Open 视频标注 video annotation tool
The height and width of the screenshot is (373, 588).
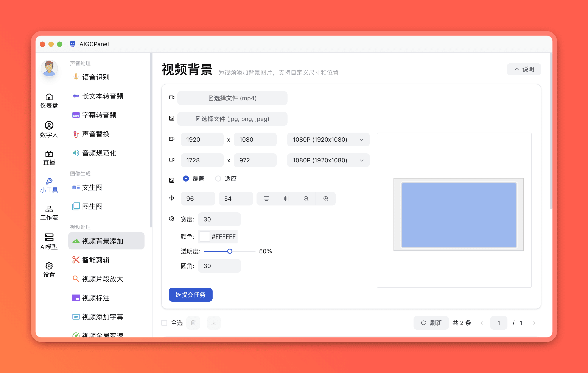click(106, 298)
